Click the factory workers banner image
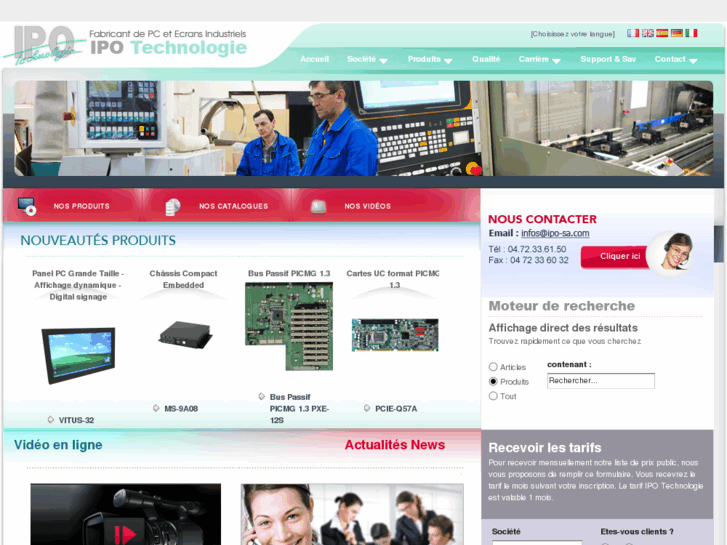Screen dimensions: 727x545 tap(364, 128)
